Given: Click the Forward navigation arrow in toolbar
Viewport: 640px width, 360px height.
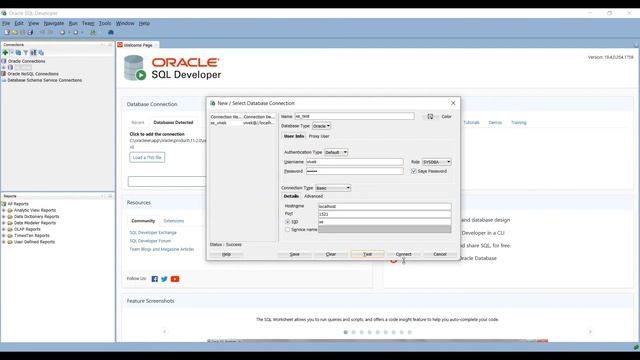Looking at the screenshot, I should 76,32.
